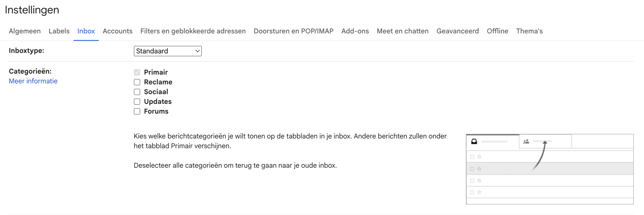Screen dimensions: 644x215
Task: Click a message checkbox in preview illustration
Action: pos(472,157)
